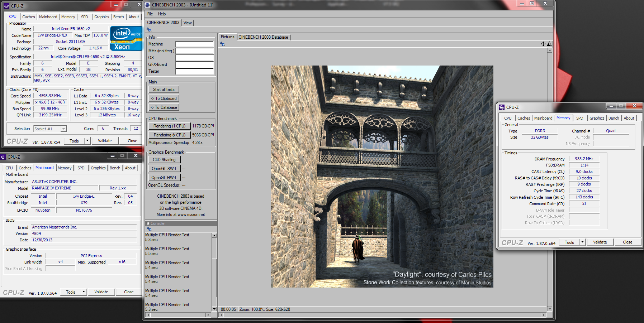Click the RAMPAGE IV EXTREME model field
The image size is (644, 323).
pyautogui.click(x=65, y=188)
